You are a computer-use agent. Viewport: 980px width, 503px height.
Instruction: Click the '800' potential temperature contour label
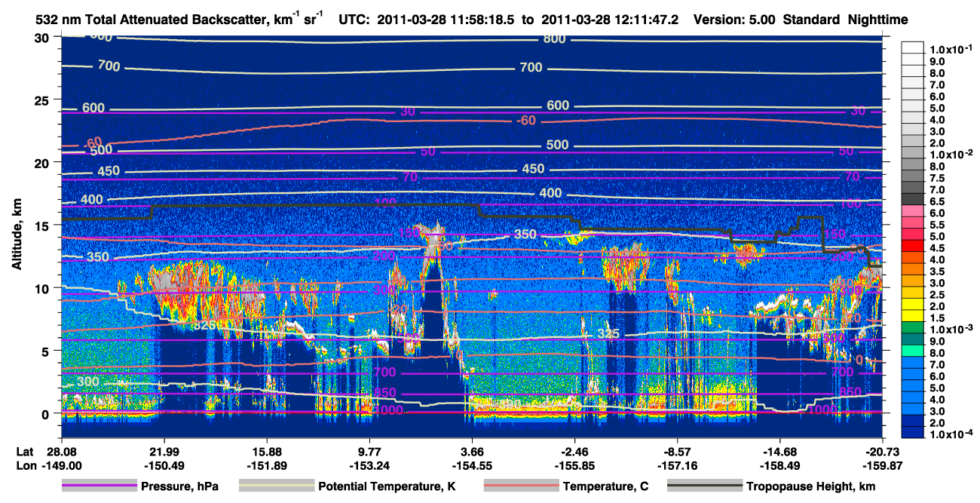coord(553,39)
